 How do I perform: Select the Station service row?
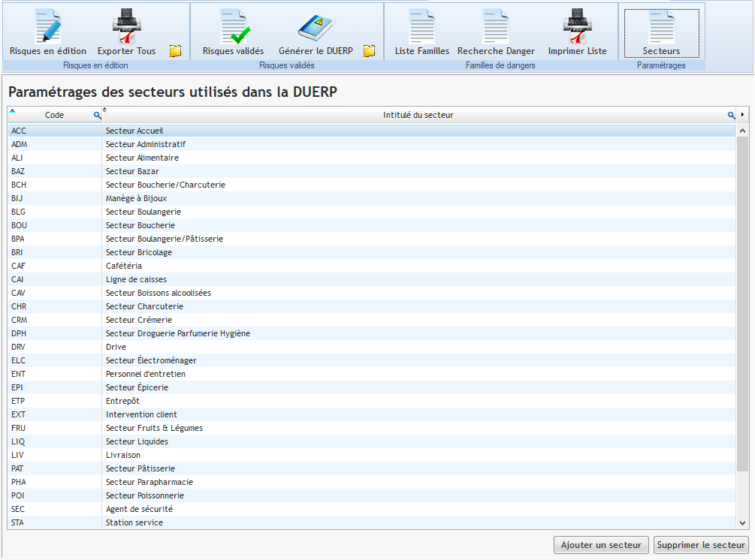(134, 522)
